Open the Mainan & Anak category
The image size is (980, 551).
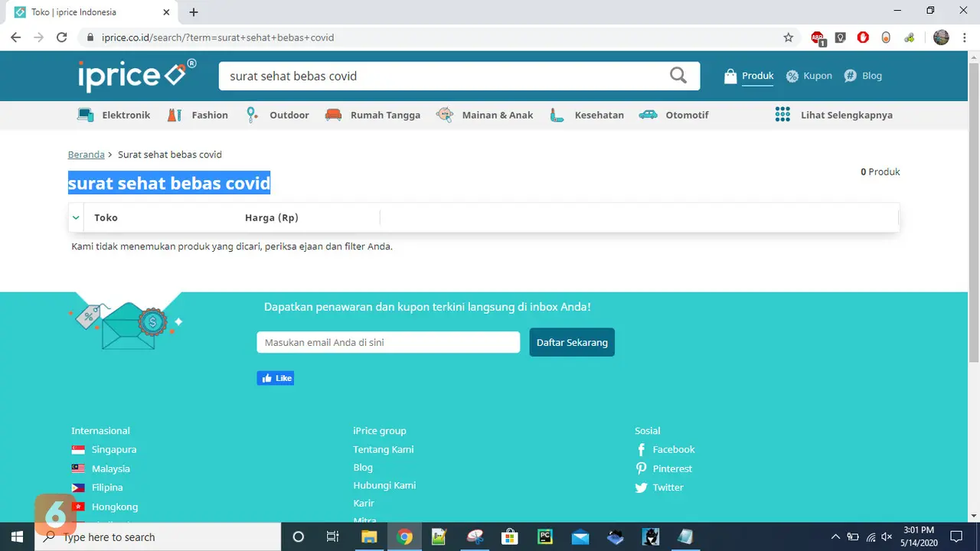(x=485, y=115)
